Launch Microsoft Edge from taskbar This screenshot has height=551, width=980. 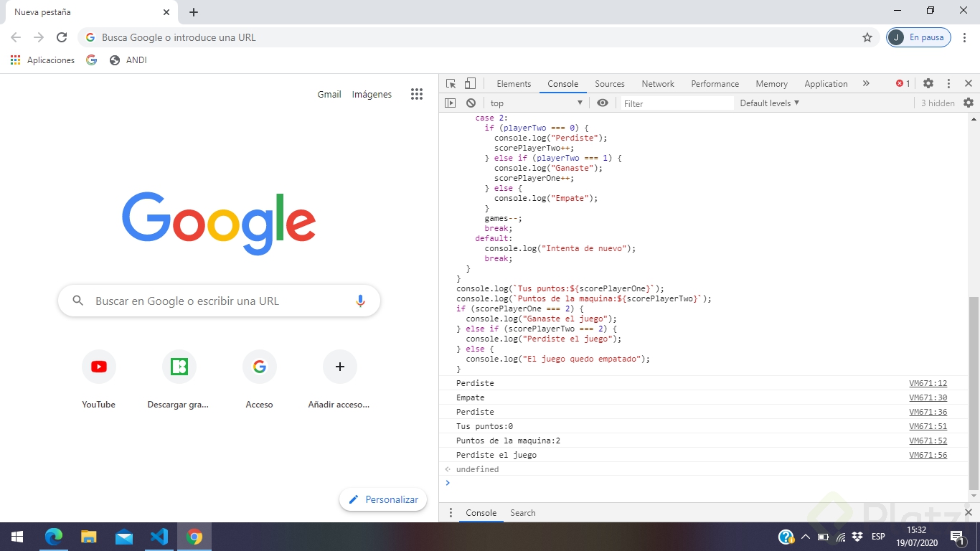pyautogui.click(x=54, y=537)
